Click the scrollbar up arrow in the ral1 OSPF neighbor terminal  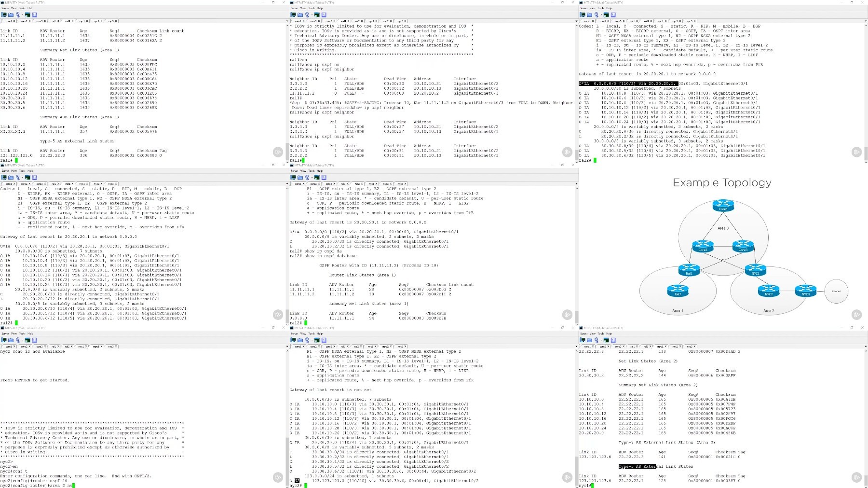(576, 26)
